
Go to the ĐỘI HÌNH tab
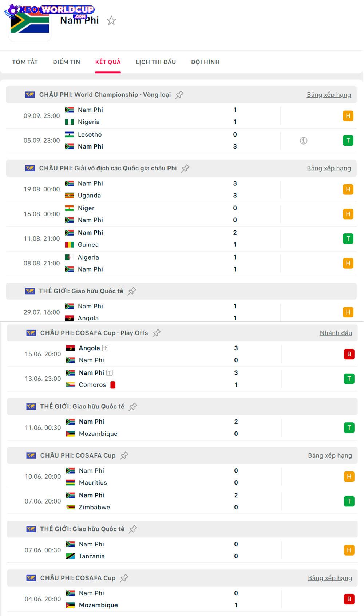point(205,62)
